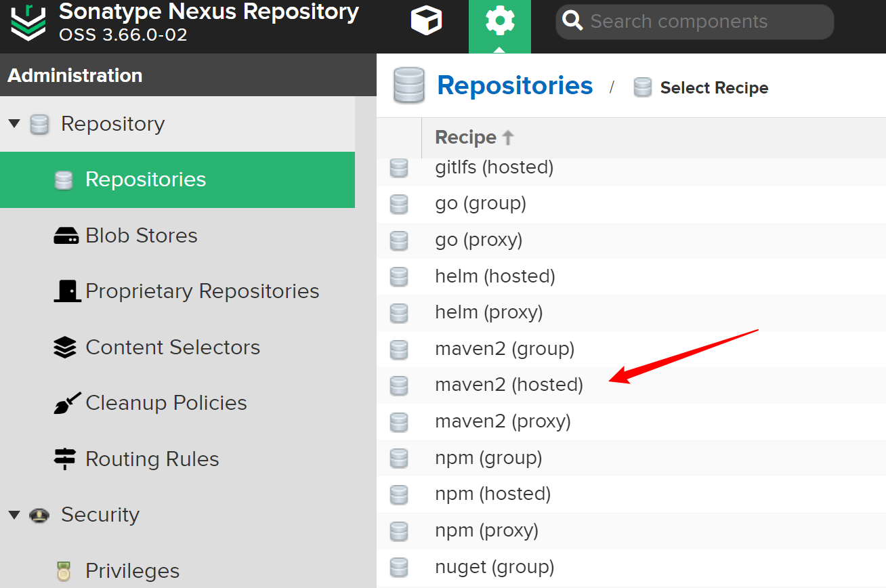Click the search magnifier icon
This screenshot has height=588, width=886.
[573, 22]
